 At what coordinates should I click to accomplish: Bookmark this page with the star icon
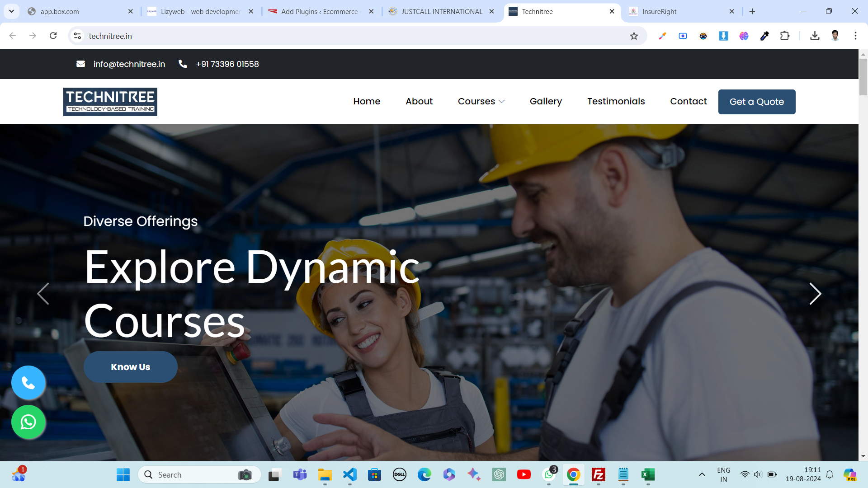(634, 36)
